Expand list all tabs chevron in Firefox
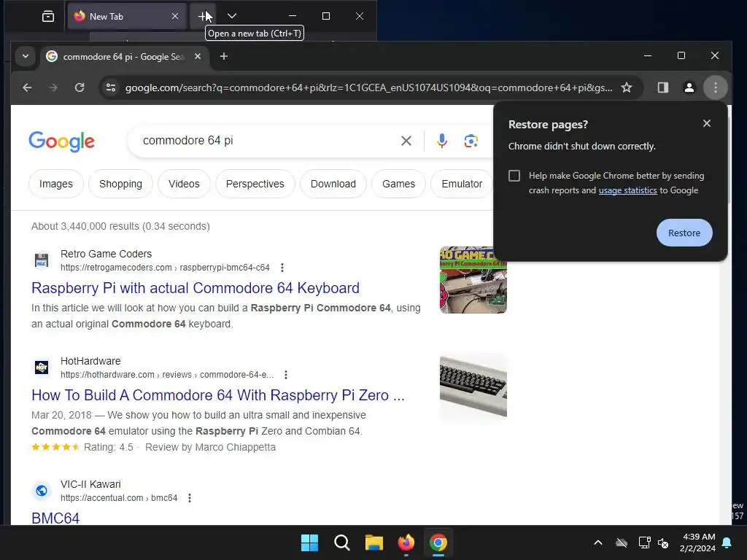 tap(232, 16)
